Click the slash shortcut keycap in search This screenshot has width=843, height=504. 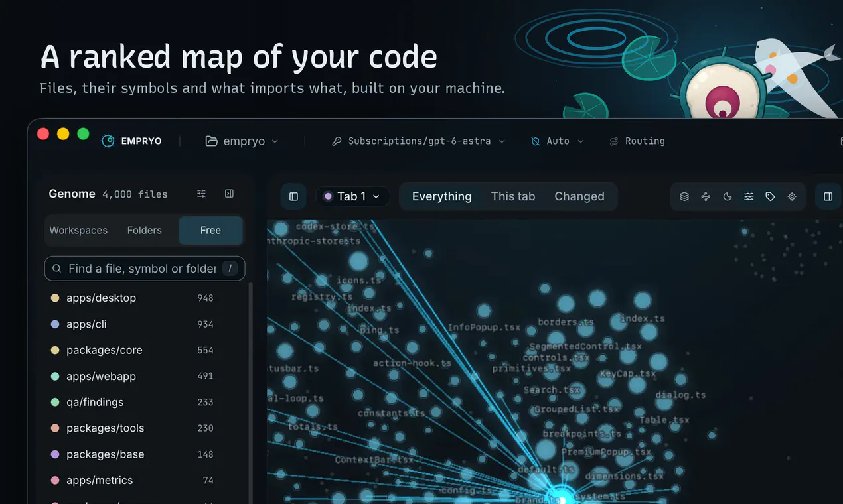230,269
